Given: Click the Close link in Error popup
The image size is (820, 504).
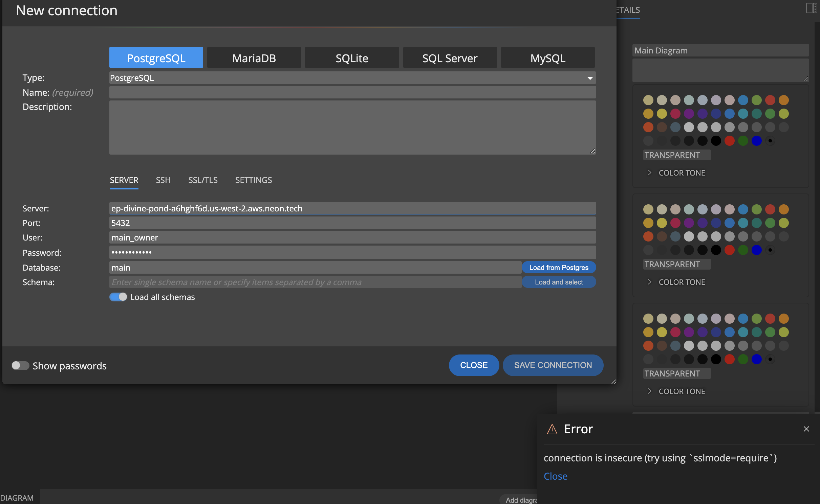Looking at the screenshot, I should 555,476.
